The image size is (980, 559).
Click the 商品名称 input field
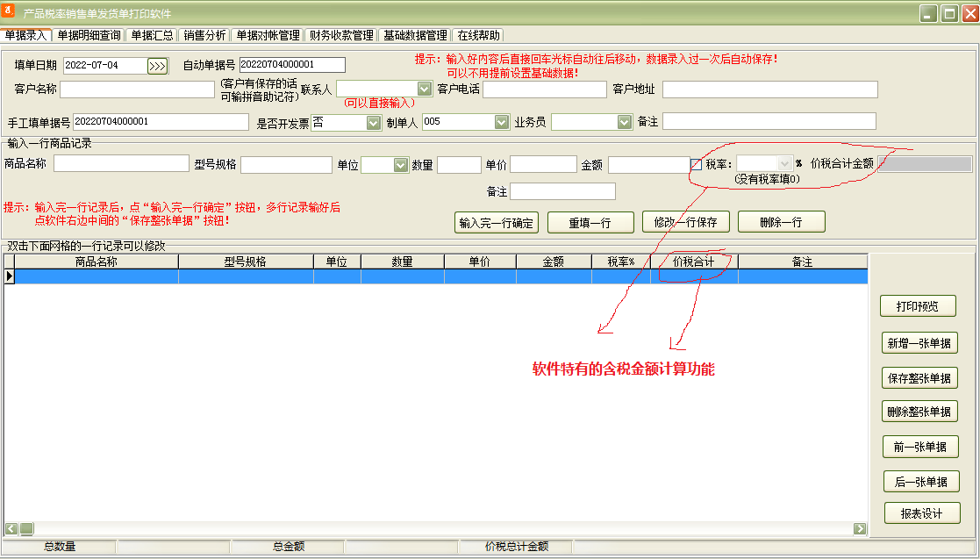pos(121,164)
